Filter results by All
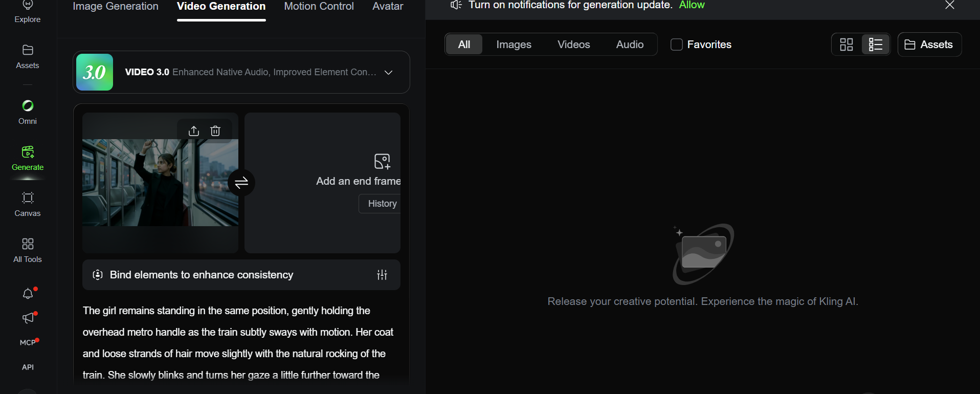This screenshot has height=394, width=980. coord(464,45)
